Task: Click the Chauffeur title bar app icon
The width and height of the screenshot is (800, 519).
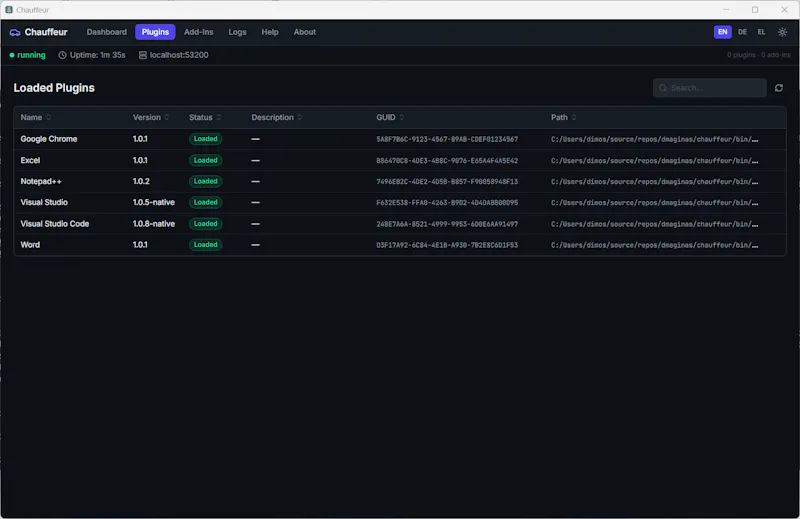Action: 9,10
